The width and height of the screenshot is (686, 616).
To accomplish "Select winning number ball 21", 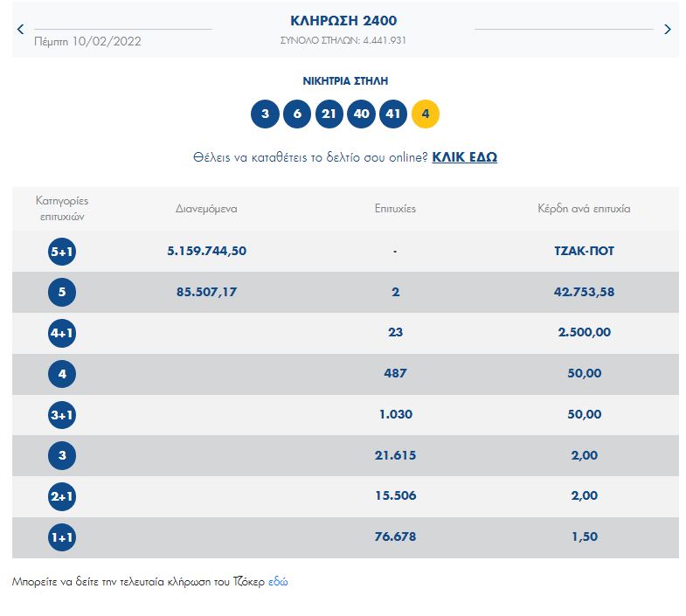I will point(329,114).
